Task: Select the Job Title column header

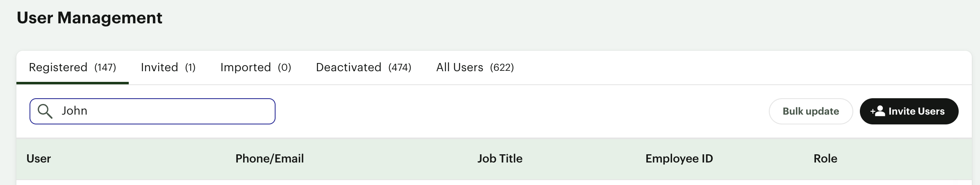Action: coord(500,159)
